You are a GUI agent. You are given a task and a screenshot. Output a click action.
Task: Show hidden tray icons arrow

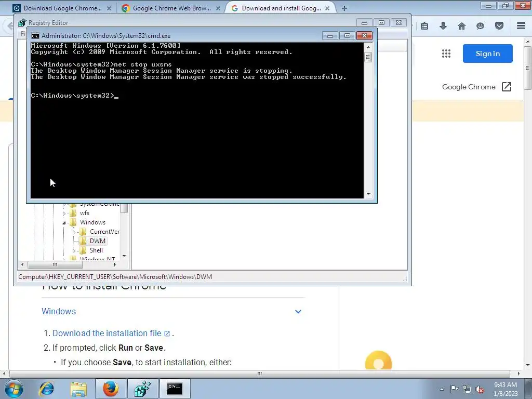pyautogui.click(x=442, y=389)
